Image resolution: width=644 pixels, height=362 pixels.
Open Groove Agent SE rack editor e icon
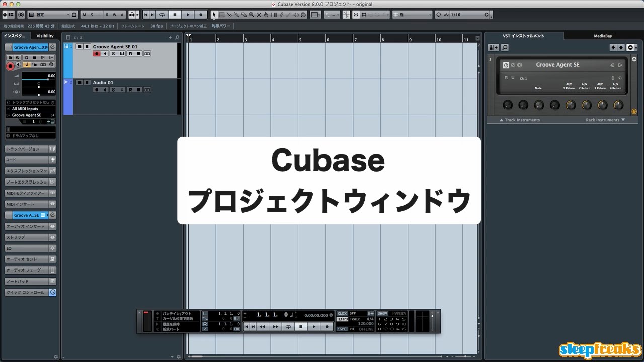513,65
